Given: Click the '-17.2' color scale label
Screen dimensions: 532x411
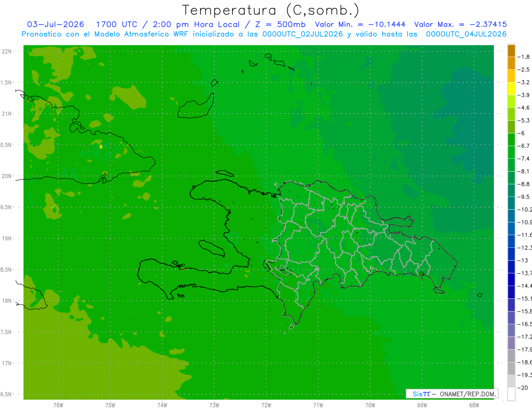Looking at the screenshot, I should [525, 337].
